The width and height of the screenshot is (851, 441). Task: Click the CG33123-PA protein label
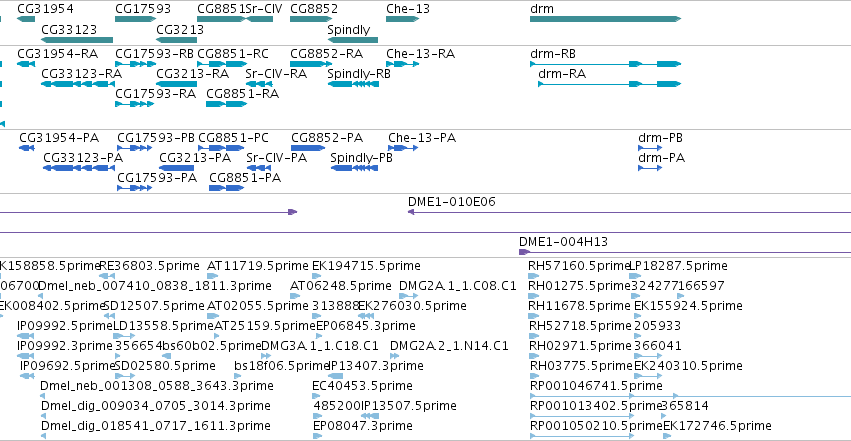click(83, 158)
